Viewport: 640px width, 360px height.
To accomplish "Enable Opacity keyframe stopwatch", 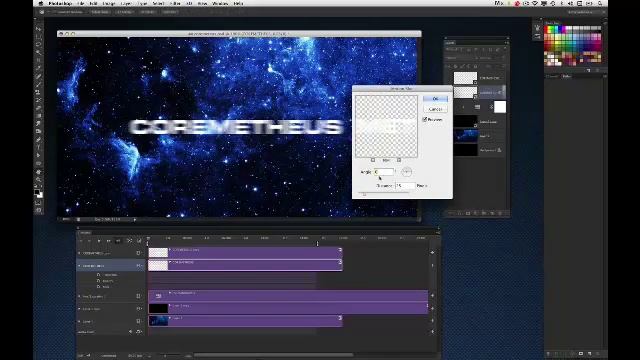I will (98, 281).
